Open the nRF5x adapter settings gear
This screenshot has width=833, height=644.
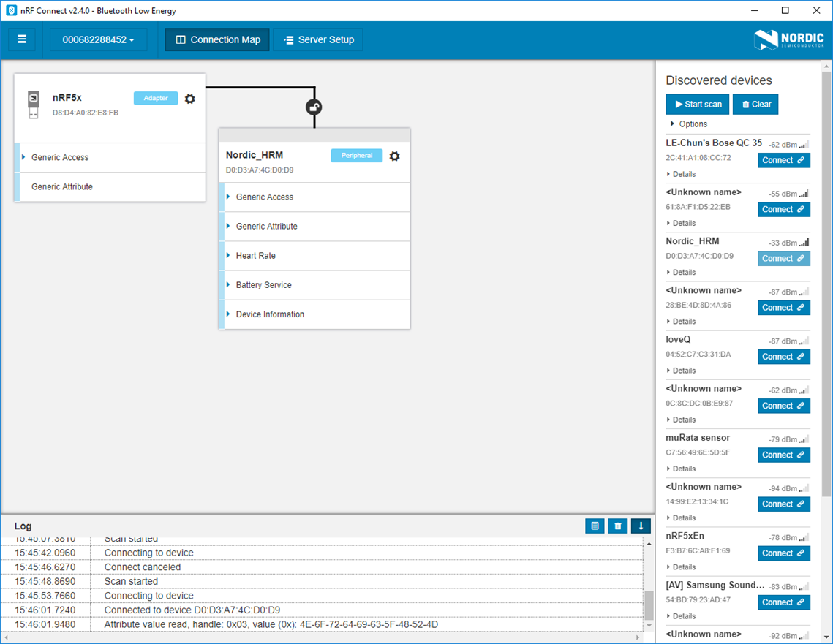click(x=189, y=99)
